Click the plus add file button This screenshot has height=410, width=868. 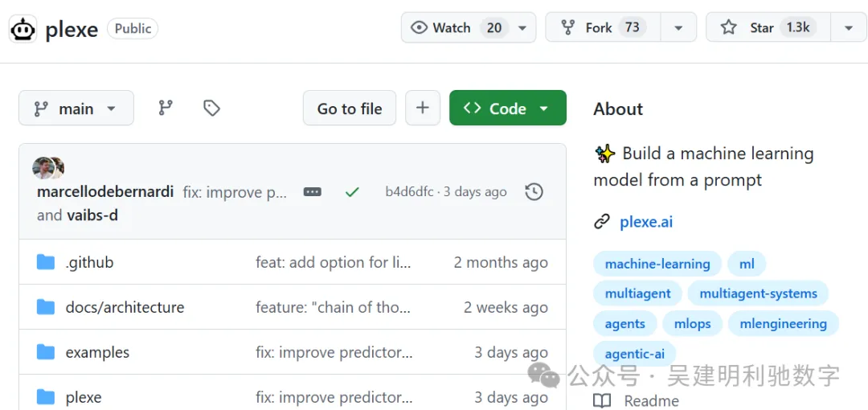pos(423,108)
